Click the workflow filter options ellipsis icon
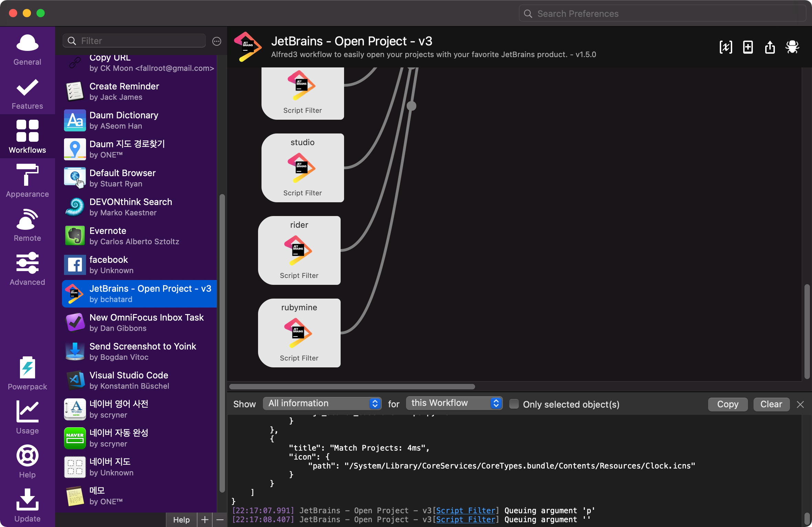The image size is (812, 527). click(x=216, y=41)
